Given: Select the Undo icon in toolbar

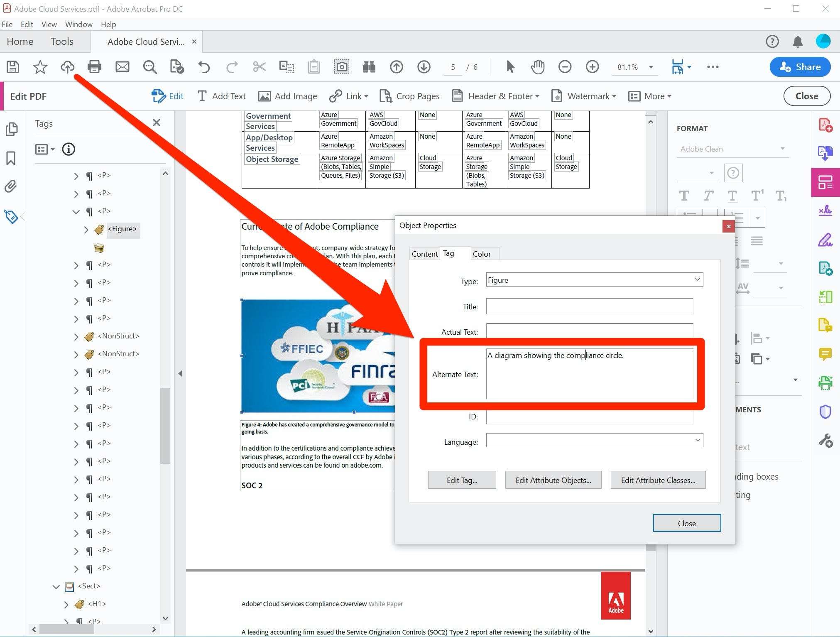Looking at the screenshot, I should point(205,67).
